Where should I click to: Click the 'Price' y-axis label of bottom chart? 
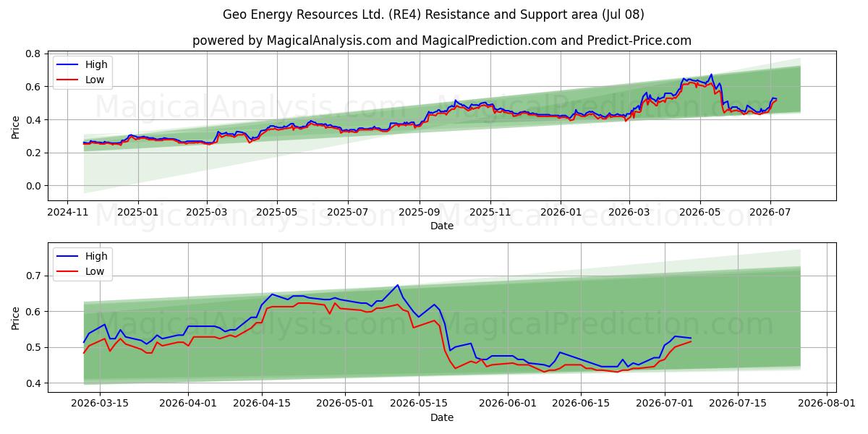click(x=16, y=318)
